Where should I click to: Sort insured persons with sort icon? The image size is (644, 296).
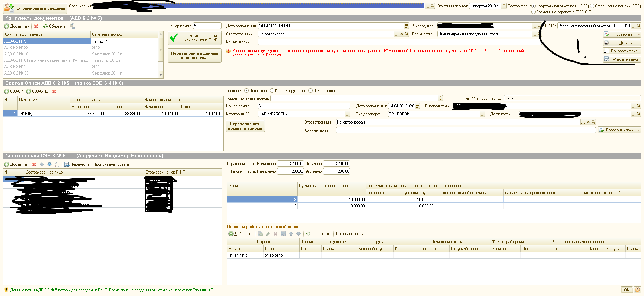(x=57, y=164)
